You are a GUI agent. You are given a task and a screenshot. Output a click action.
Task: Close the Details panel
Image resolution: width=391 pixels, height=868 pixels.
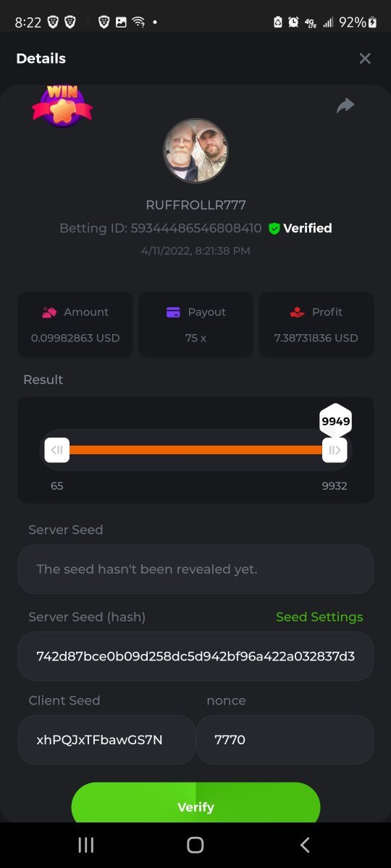365,59
